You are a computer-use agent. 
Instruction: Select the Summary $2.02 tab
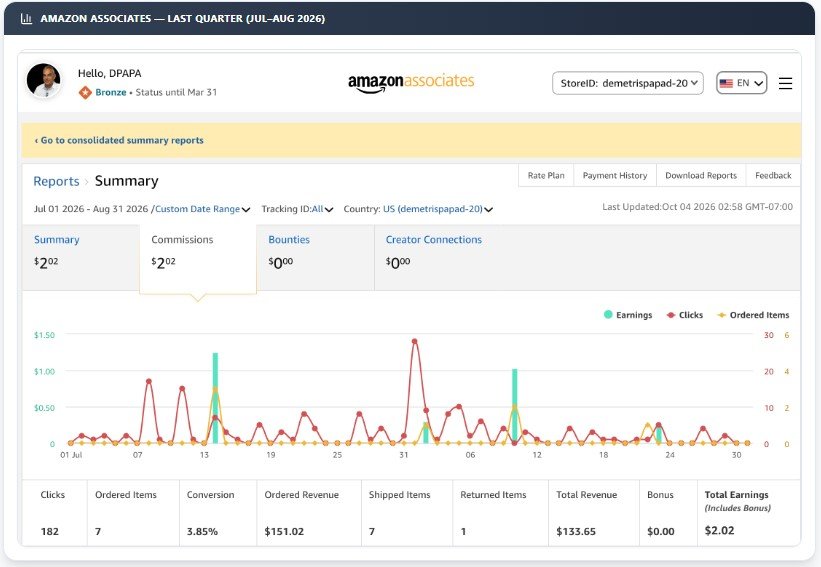pyautogui.click(x=81, y=257)
